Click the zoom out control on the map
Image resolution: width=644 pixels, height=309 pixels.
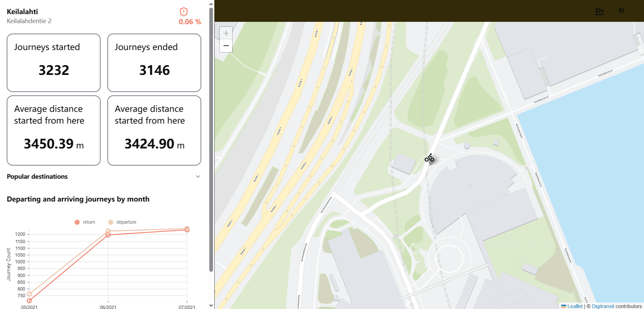[226, 46]
